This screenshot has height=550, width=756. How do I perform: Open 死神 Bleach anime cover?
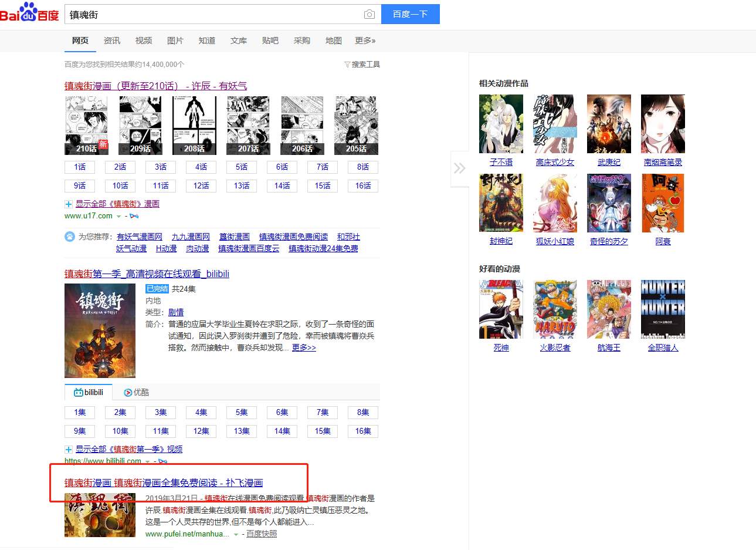point(501,309)
